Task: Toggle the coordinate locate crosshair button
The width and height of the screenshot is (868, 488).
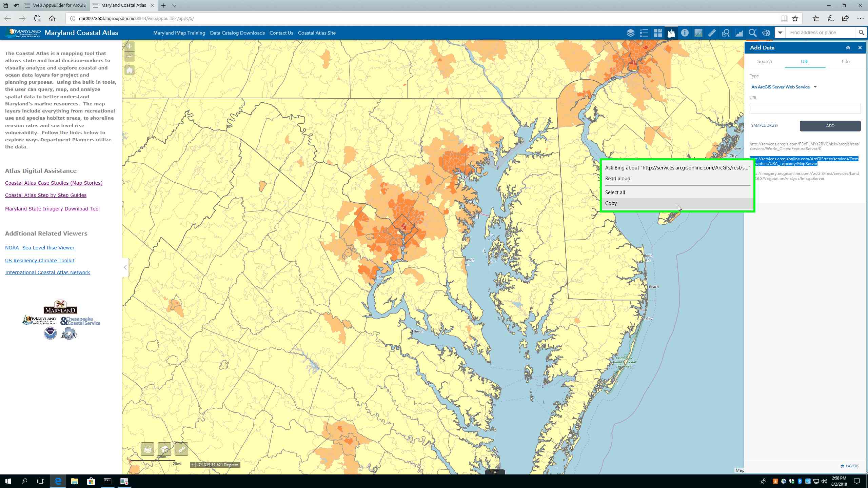Action: point(193,465)
